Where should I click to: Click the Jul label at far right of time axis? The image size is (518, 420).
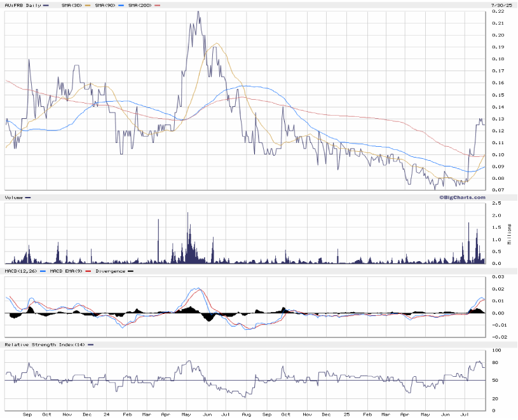point(464,414)
